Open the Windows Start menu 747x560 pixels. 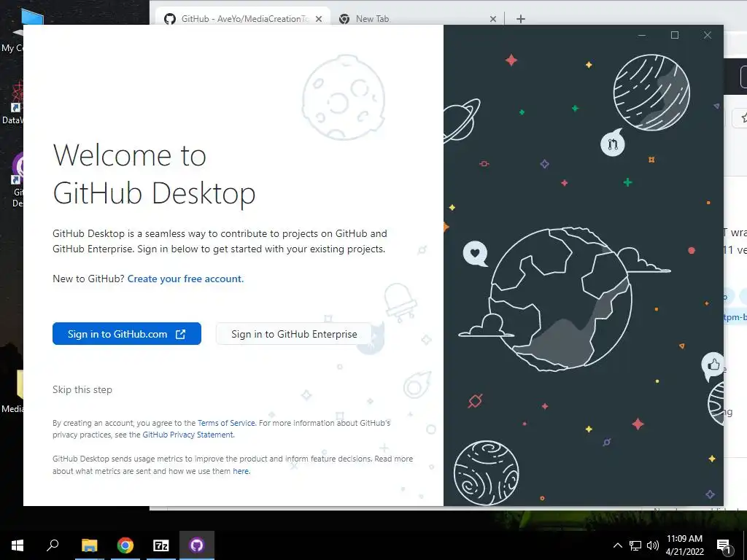pyautogui.click(x=18, y=545)
